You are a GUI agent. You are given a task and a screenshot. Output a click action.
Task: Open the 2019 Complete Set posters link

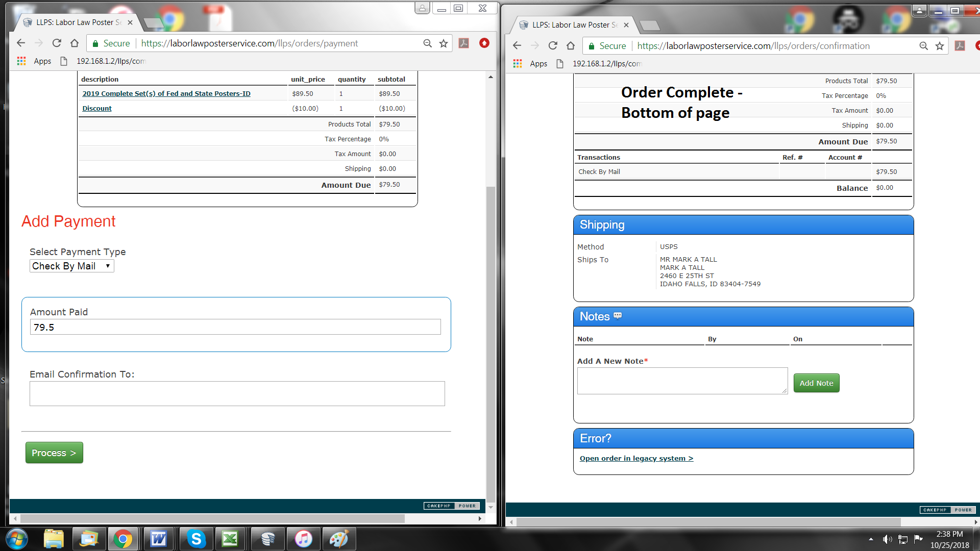pyautogui.click(x=166, y=93)
